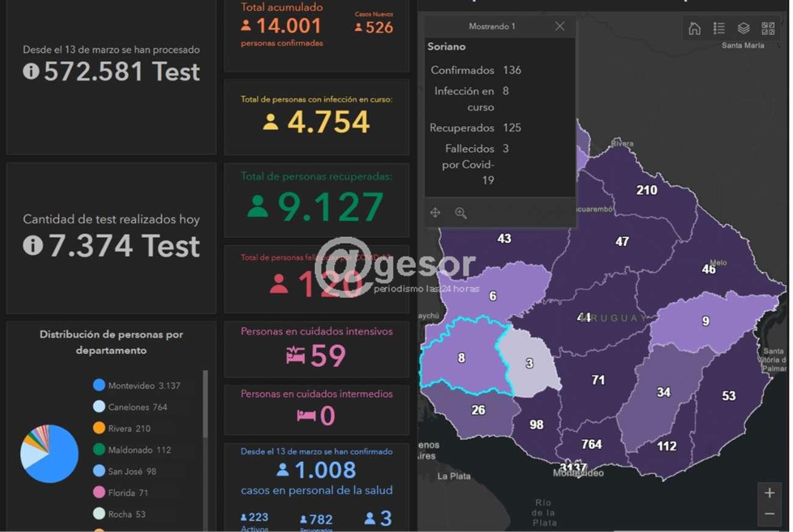
Task: Zoom in on map with plus button
Action: [x=769, y=493]
